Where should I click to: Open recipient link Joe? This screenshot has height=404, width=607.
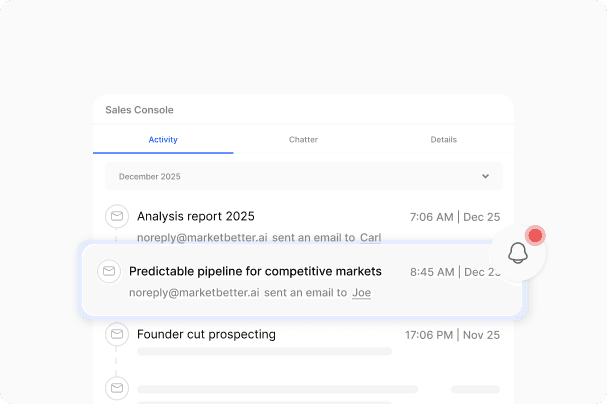point(361,293)
